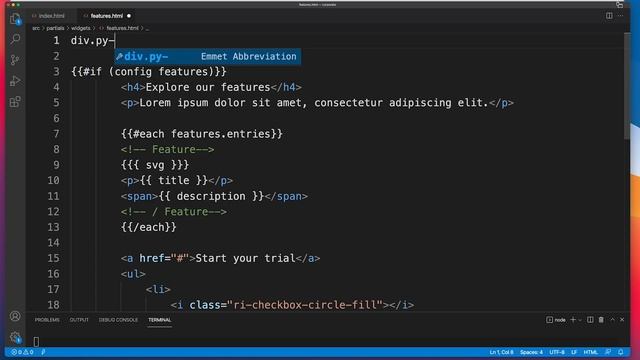The image size is (640, 360).
Task: Open the Manage gear icon
Action: 15,337
